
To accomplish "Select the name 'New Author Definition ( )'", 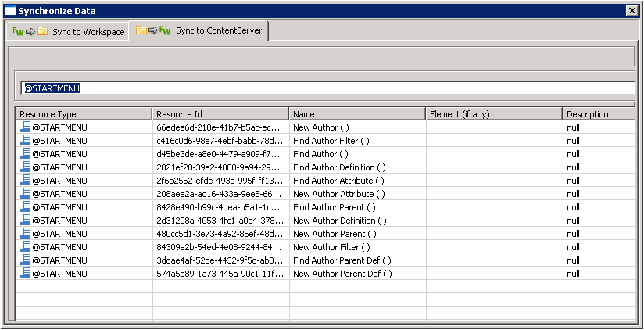I will pos(340,221).
